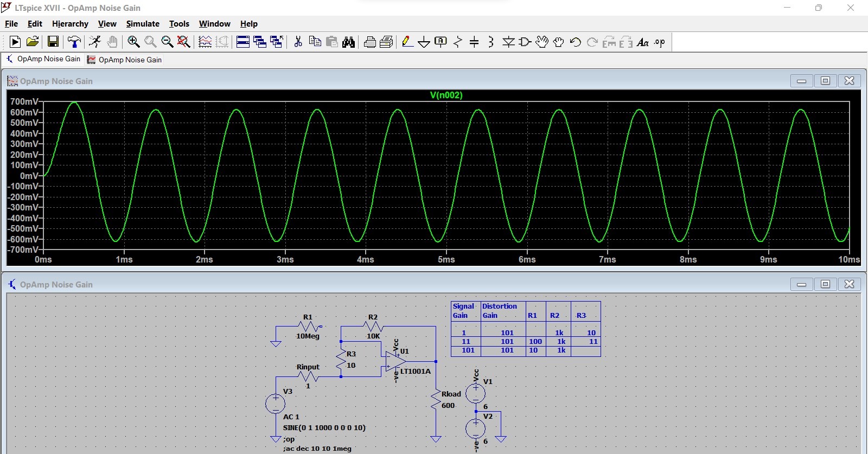Open the View menu
The height and width of the screenshot is (454, 868).
(x=107, y=24)
